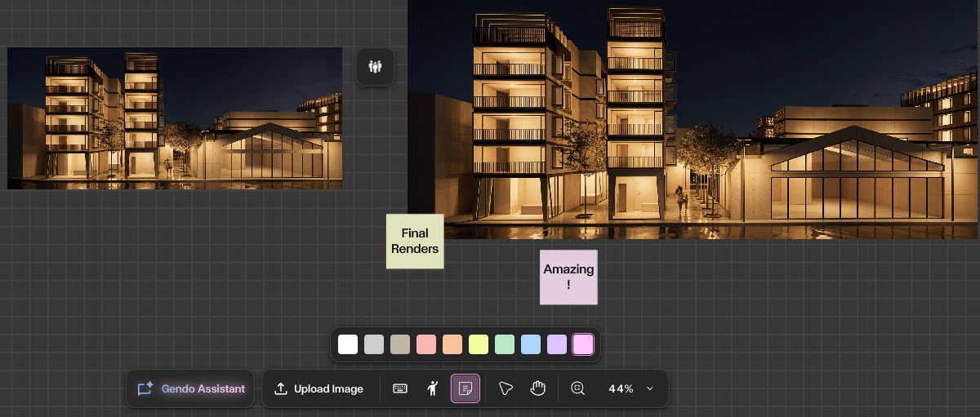This screenshot has width=980, height=417.
Task: Choose the peach orange note color
Action: tap(452, 344)
